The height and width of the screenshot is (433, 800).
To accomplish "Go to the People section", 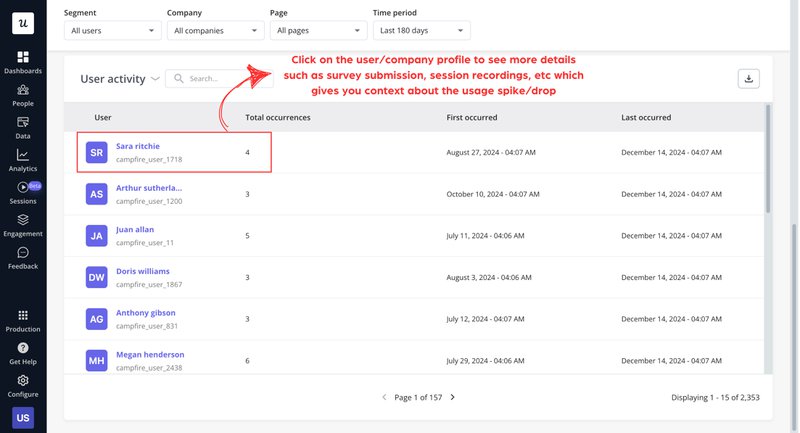I will coord(23,95).
